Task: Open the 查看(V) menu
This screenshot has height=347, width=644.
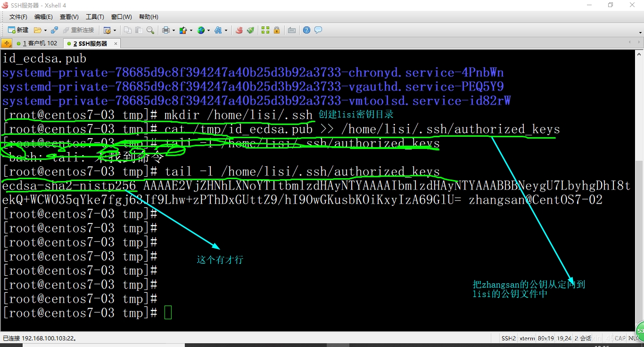Action: [x=69, y=17]
